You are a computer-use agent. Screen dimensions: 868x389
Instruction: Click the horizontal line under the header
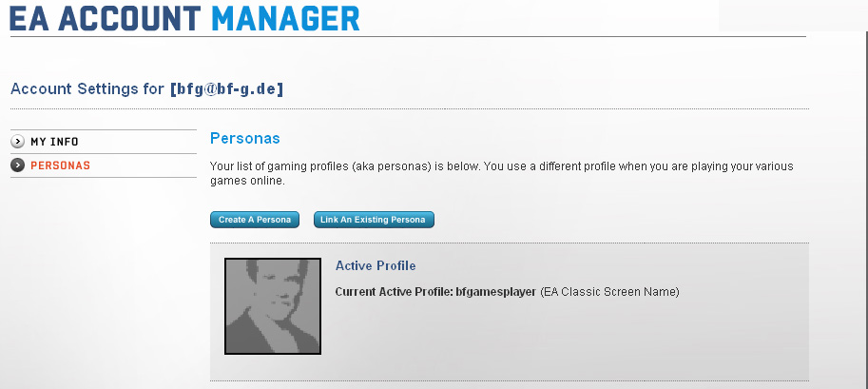[408, 36]
